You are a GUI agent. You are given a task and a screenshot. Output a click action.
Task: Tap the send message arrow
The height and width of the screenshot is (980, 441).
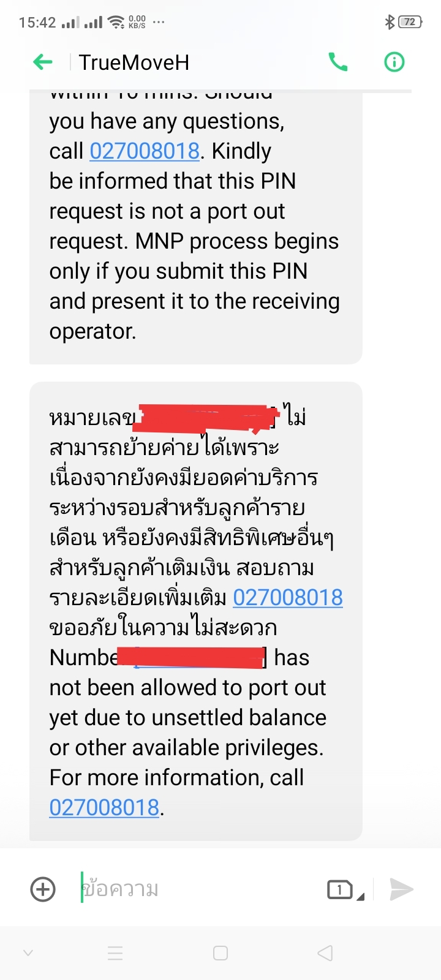[x=401, y=889]
